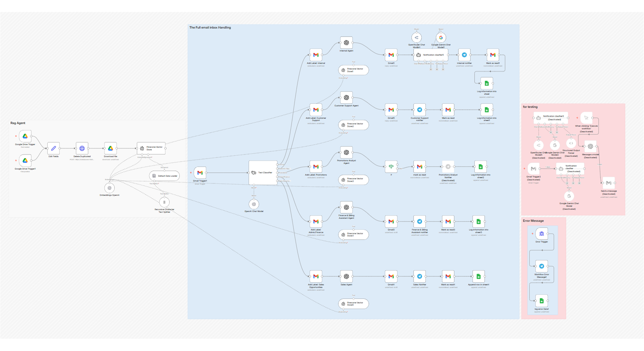Select the Internal Agent node
Screen dimensions: 644x351
tap(346, 42)
